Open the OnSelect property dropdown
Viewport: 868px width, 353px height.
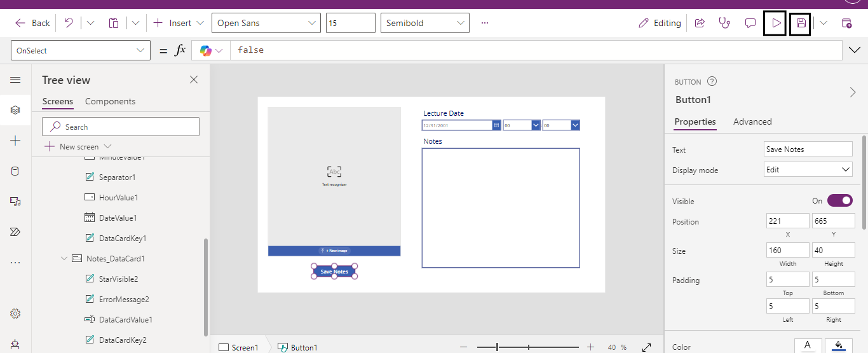point(80,50)
